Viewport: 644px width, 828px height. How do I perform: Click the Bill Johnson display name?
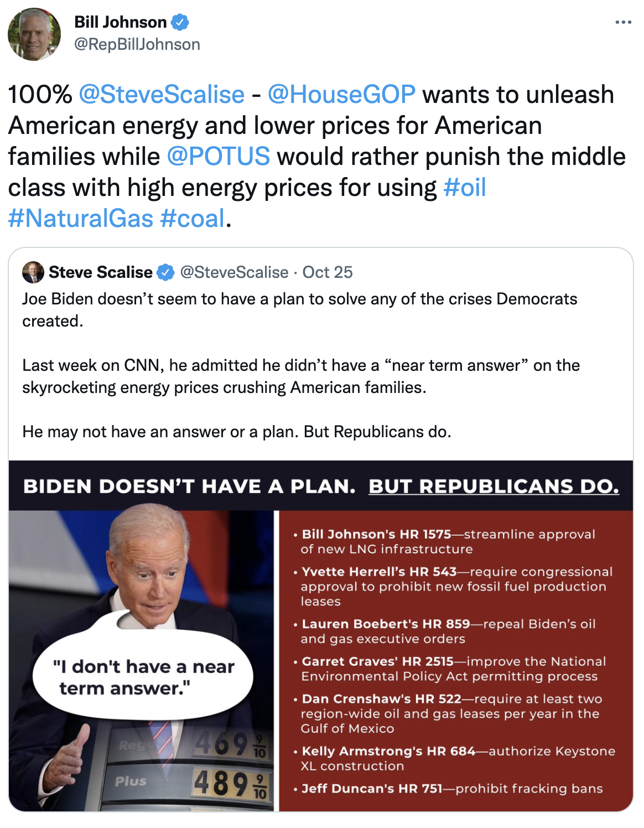[x=121, y=22]
